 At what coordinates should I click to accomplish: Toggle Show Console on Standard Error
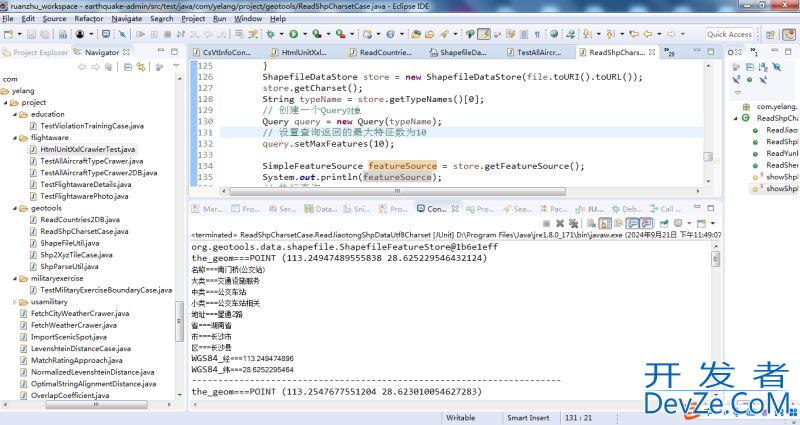[646, 223]
